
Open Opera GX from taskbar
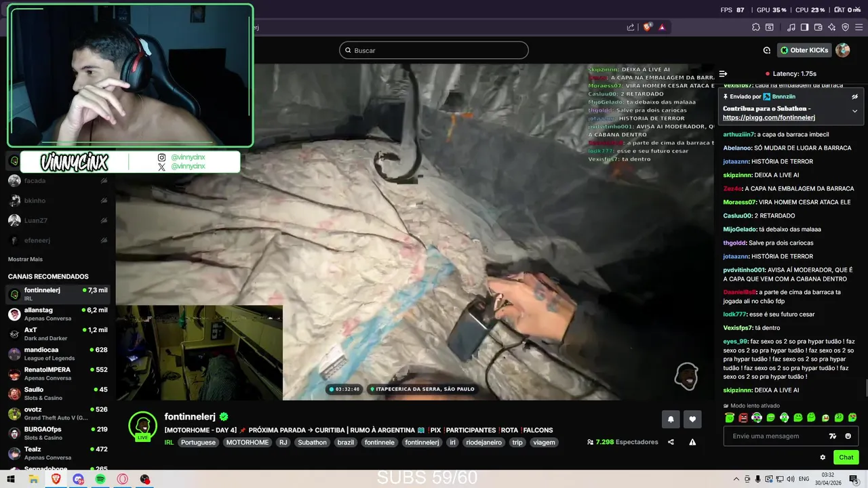[x=123, y=479]
